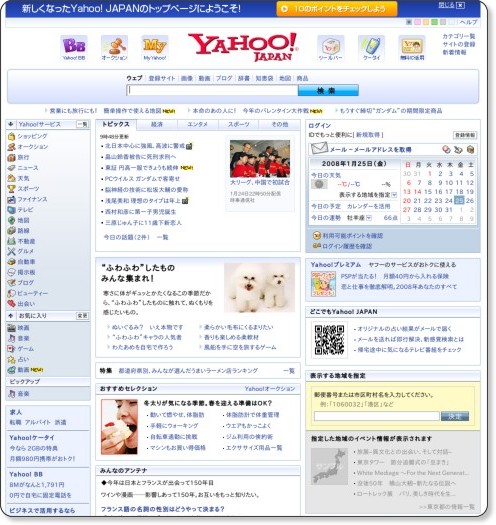Open the Yahoo! BB icon
Screen dimensions: 496x525
click(74, 48)
